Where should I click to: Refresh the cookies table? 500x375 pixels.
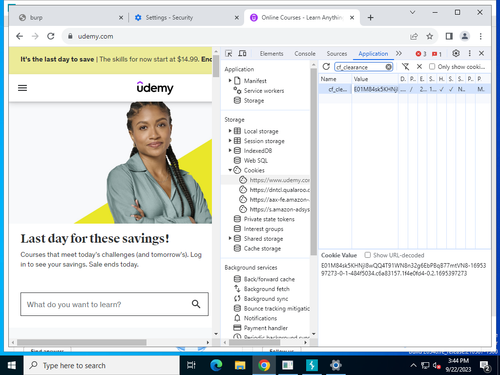pyautogui.click(x=326, y=67)
